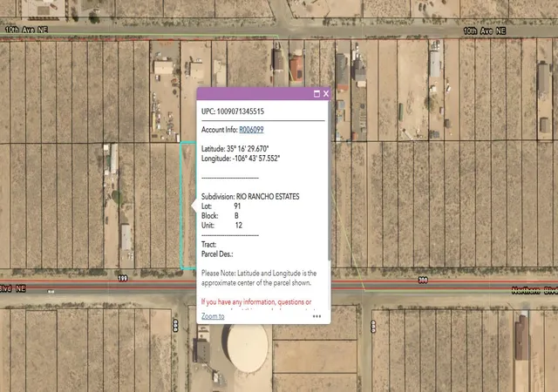The height and width of the screenshot is (392, 558).
Task: Click the Block: B row
Action: (220, 216)
